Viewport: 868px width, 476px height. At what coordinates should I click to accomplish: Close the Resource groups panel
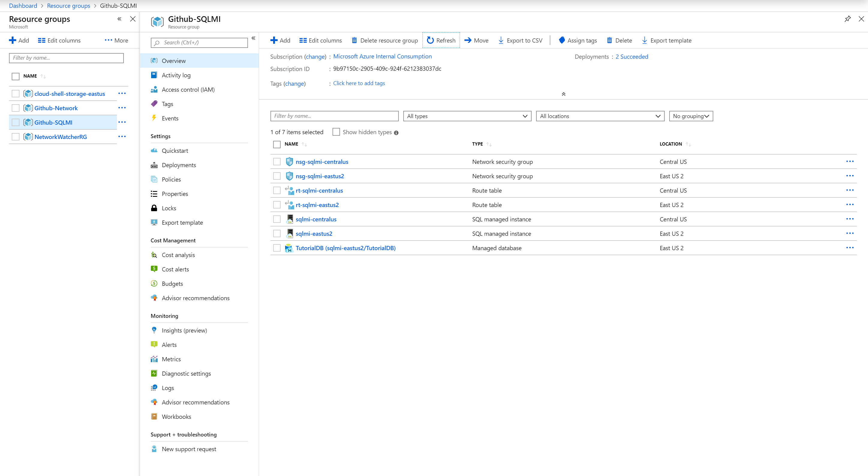tap(133, 19)
